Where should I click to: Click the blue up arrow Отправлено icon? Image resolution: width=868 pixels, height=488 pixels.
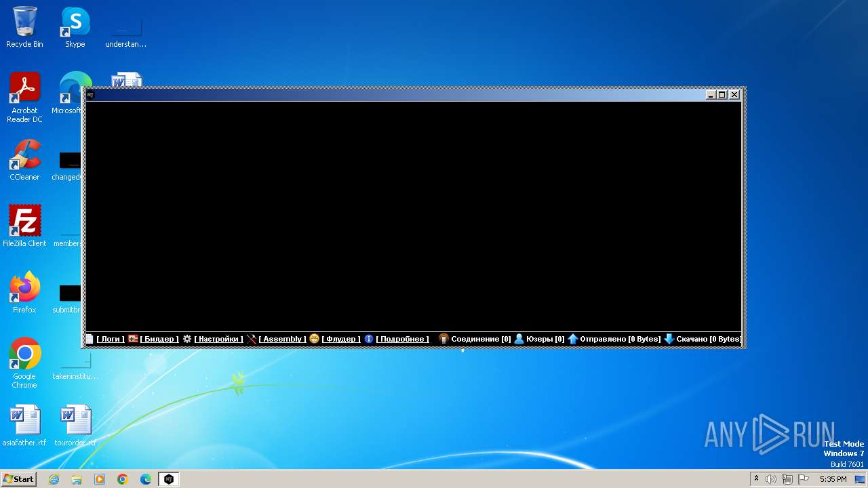[573, 339]
